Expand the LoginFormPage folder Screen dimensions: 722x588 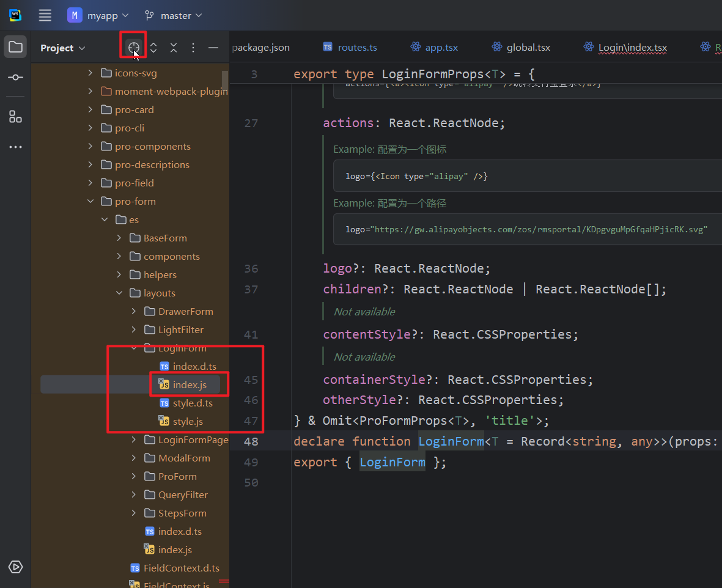tap(133, 439)
